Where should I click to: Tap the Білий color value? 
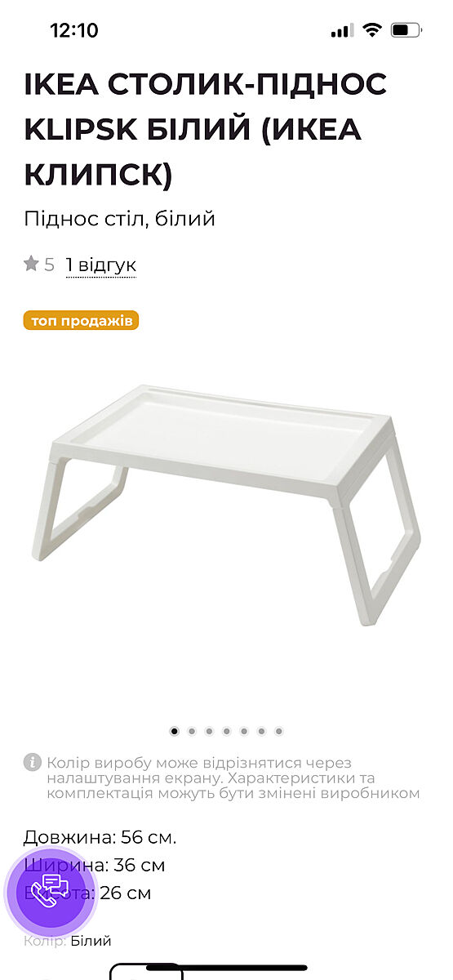(91, 941)
